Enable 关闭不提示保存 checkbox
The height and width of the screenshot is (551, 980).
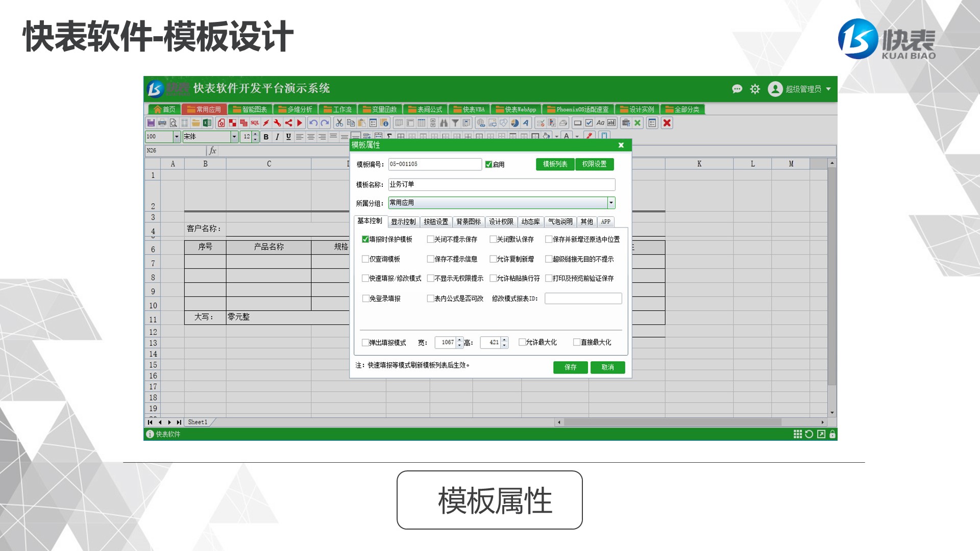[x=430, y=239]
